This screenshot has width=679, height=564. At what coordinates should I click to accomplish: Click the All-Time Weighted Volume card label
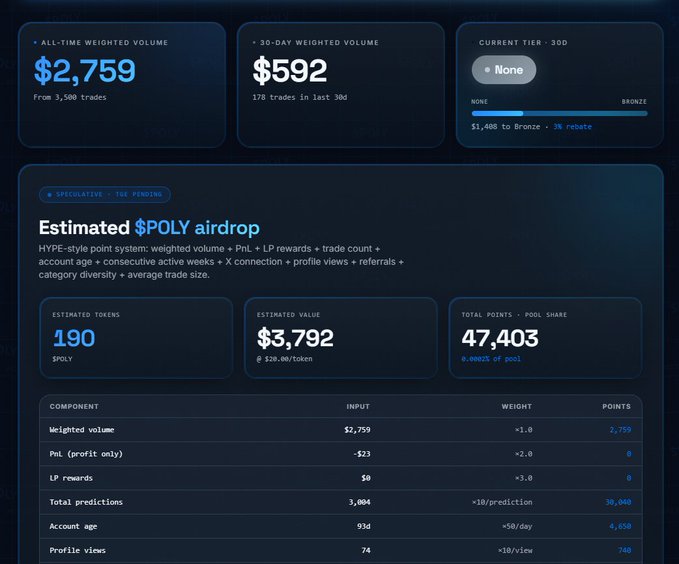(x=104, y=43)
